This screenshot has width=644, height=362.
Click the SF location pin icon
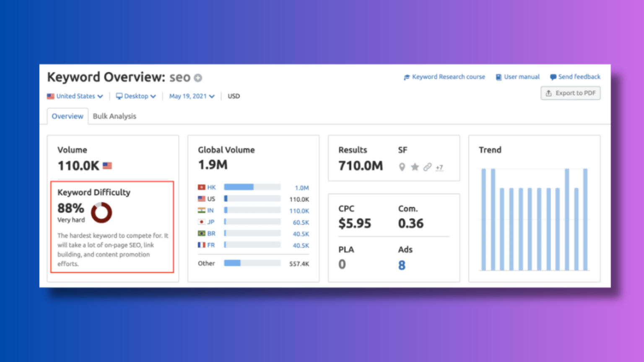(x=402, y=167)
